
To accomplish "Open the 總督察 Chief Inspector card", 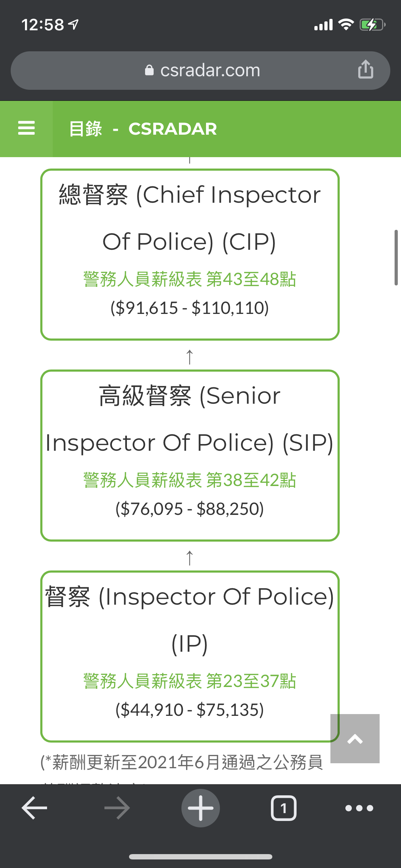I will coord(190,254).
